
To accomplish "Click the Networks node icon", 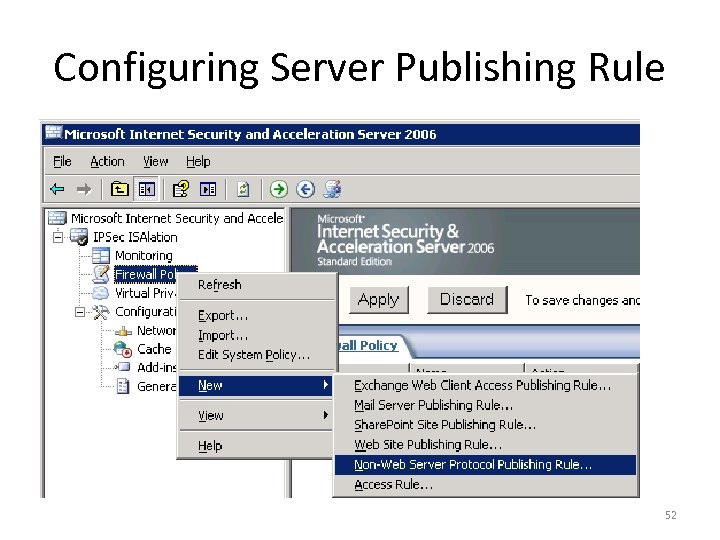I will tap(123, 331).
